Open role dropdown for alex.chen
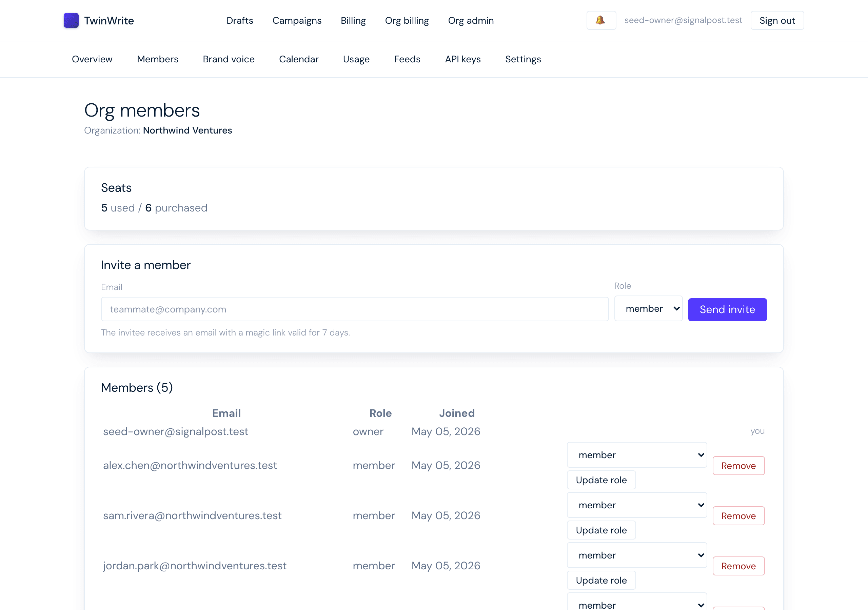Screen dimensions: 868x610 [x=637, y=455]
